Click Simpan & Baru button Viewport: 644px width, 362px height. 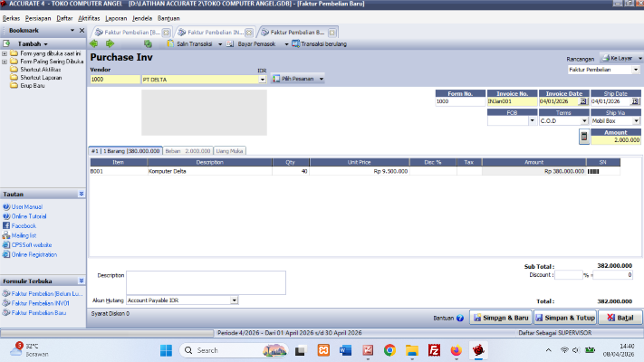501,318
